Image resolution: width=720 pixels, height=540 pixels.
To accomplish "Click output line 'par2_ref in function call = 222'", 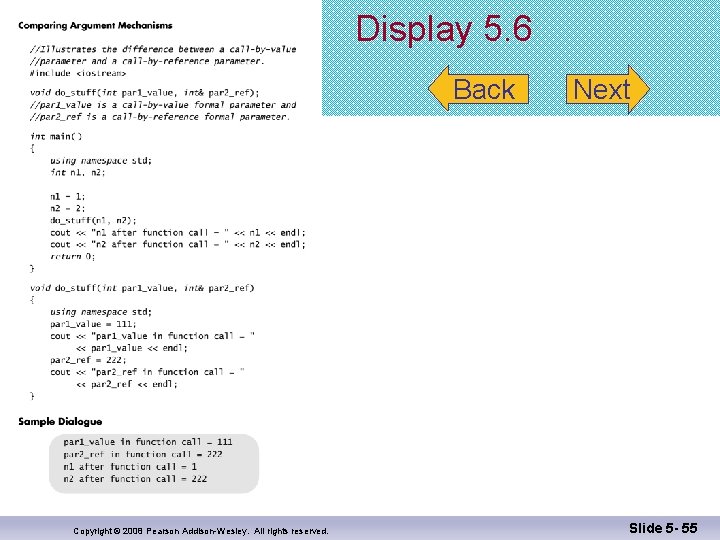I will 143,454.
